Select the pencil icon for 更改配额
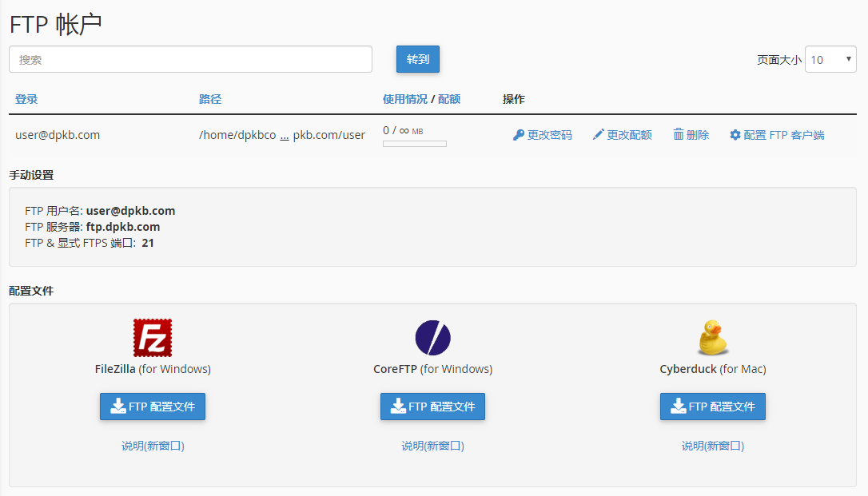 pyautogui.click(x=597, y=134)
